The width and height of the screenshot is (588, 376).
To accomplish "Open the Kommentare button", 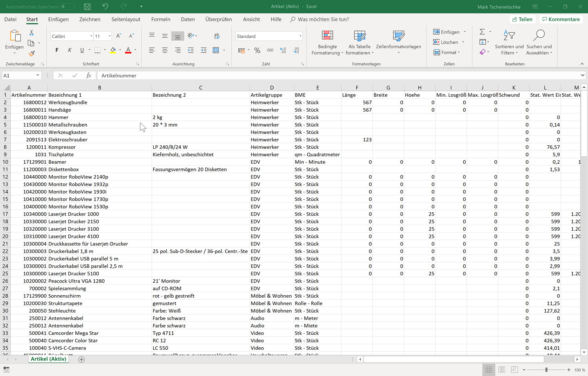I will pos(561,19).
